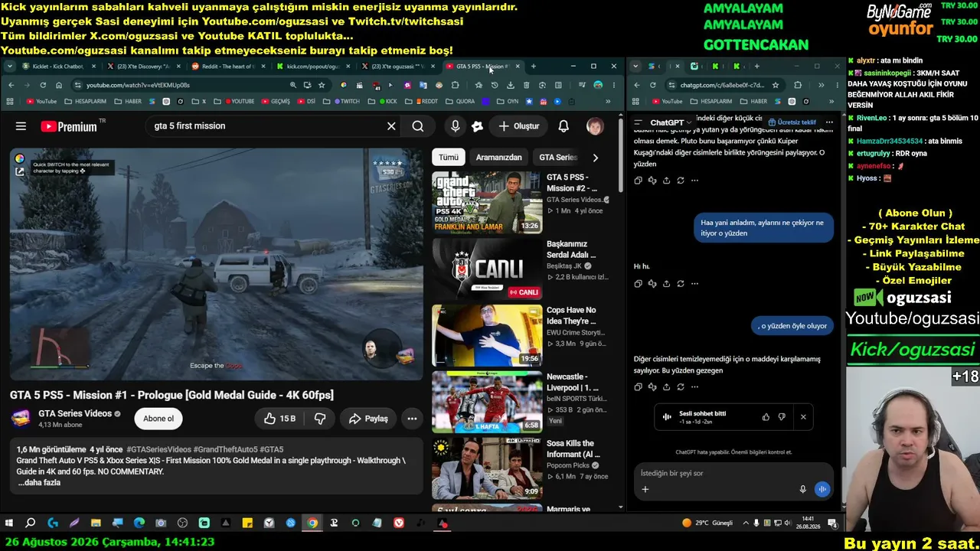The width and height of the screenshot is (980, 551).
Task: Open the GTA Series Videos channel avatar
Action: (x=21, y=418)
